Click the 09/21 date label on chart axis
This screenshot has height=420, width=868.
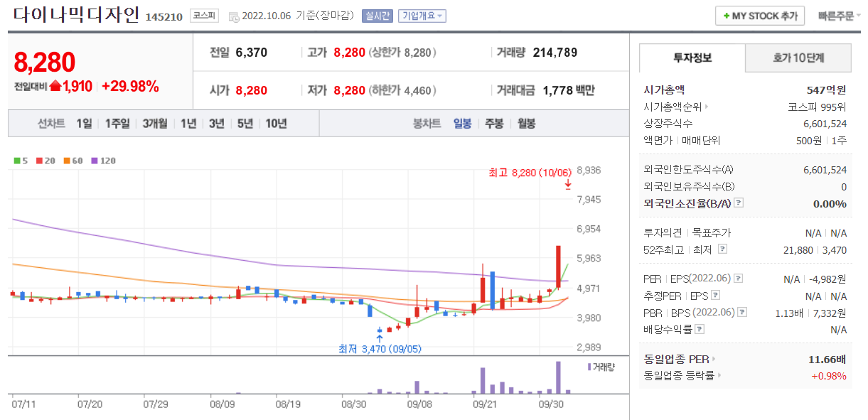pos(484,403)
